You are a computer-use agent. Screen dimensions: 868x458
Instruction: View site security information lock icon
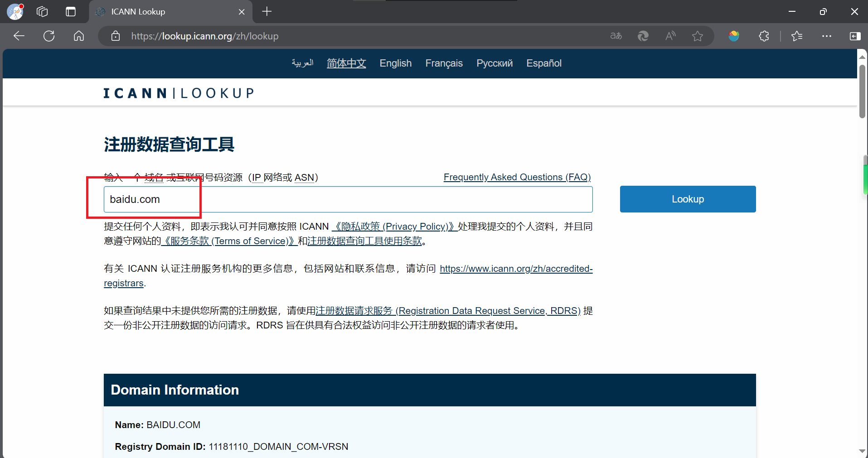pos(116,36)
